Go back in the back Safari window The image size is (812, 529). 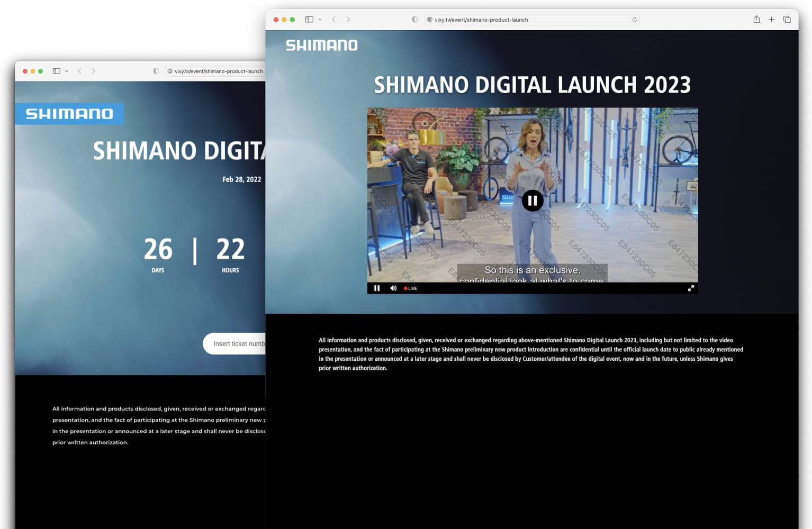[x=80, y=71]
